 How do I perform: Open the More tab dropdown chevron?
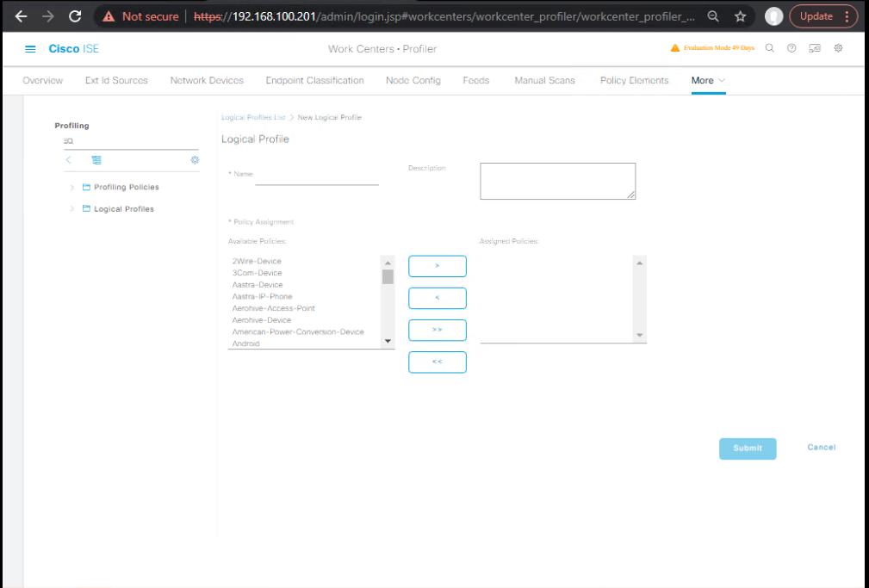[x=722, y=80]
